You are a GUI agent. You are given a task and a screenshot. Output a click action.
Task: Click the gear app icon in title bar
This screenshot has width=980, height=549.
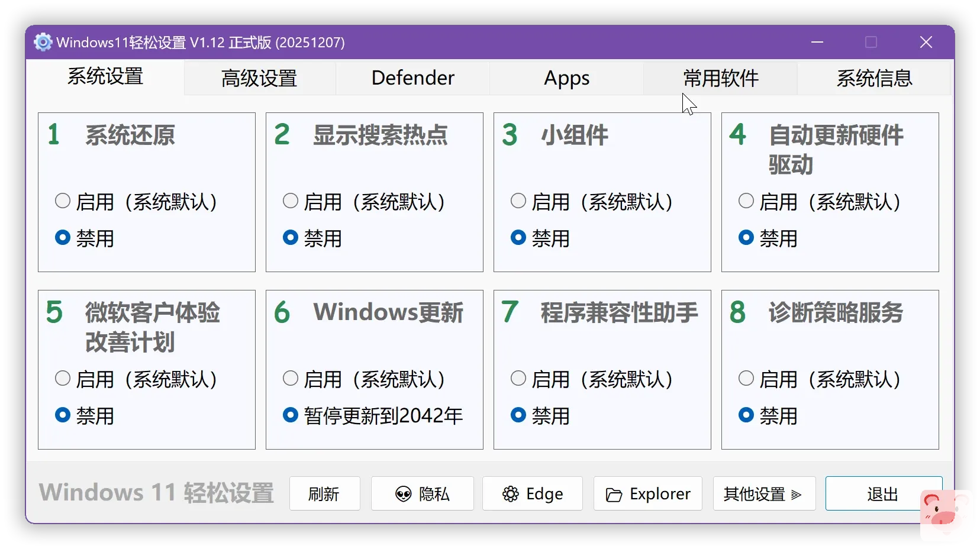(43, 42)
